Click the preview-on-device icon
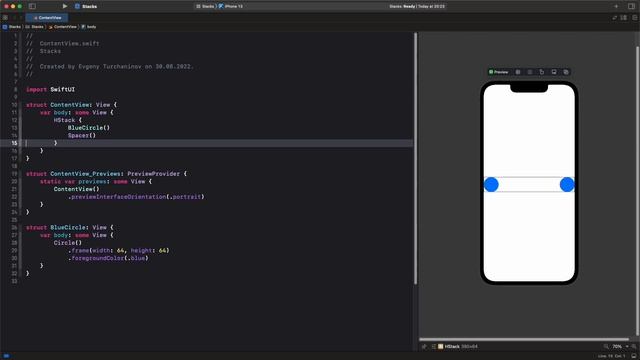This screenshot has height=360, width=640. (x=554, y=72)
